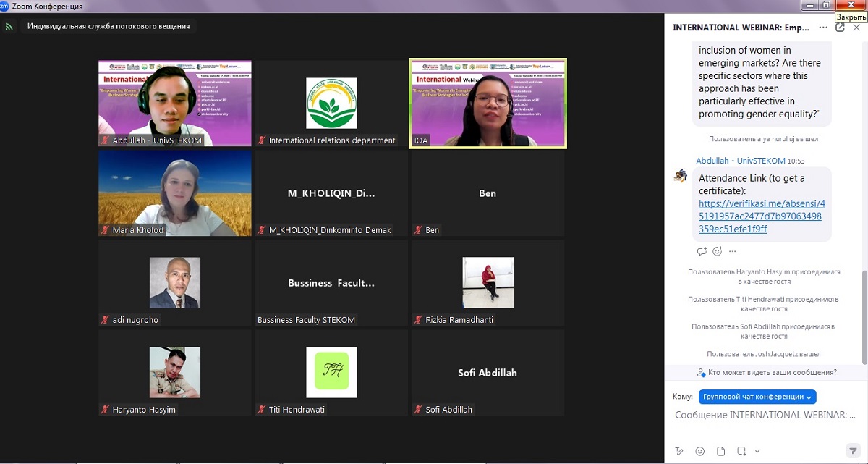
Task: Click the screenshot capture icon in chat
Action: coord(741,451)
